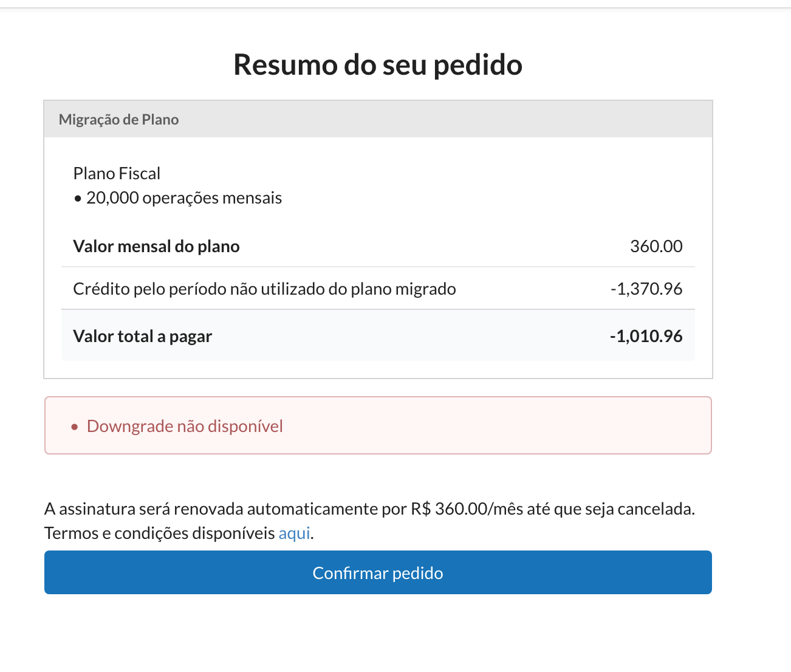Click the Confirmar pedido button
The image size is (791, 672).
click(377, 572)
